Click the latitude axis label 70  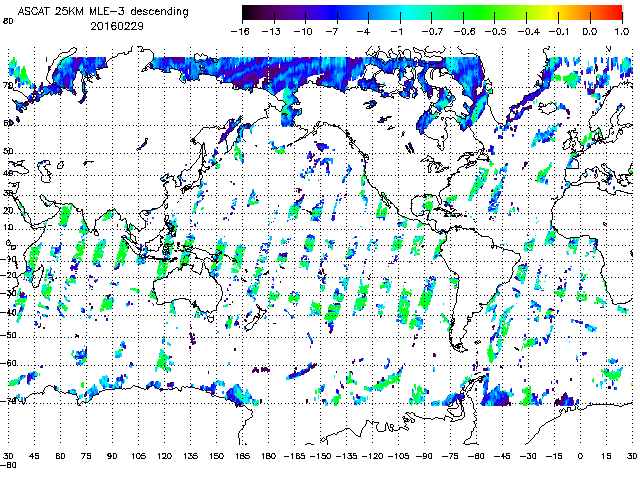click(8, 86)
